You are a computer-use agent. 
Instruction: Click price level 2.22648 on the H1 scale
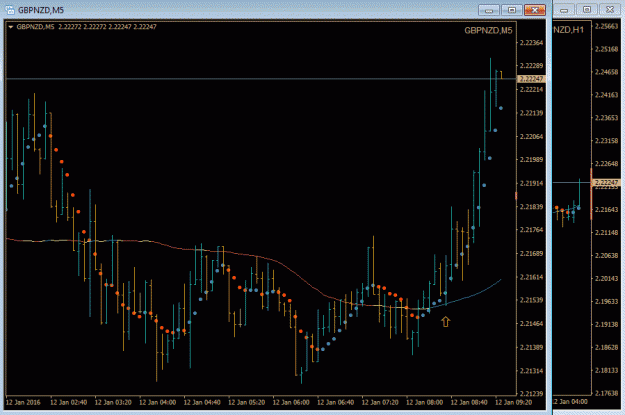point(606,164)
